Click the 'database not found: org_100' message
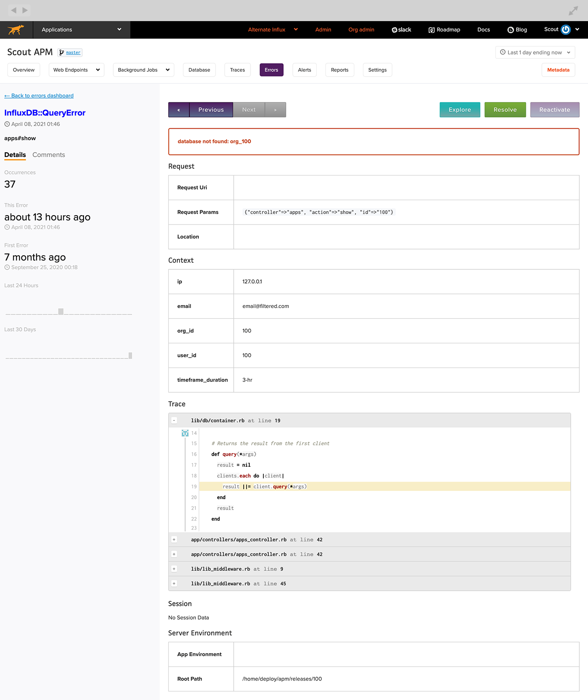The image size is (588, 700). coord(214,141)
